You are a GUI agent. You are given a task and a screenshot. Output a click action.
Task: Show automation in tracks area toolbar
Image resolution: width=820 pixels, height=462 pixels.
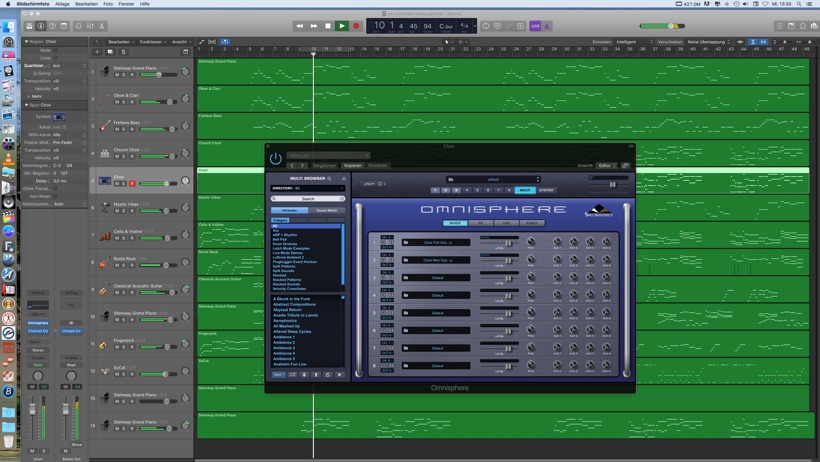(201, 41)
